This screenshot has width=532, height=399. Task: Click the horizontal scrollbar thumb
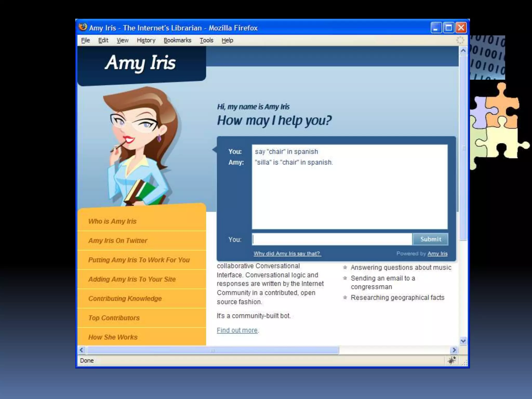212,350
